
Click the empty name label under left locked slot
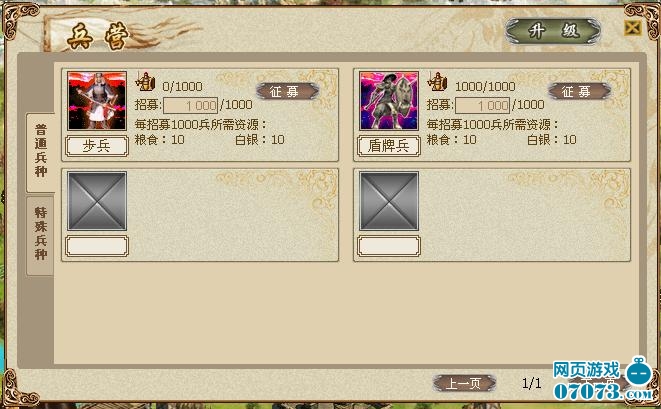tap(97, 246)
